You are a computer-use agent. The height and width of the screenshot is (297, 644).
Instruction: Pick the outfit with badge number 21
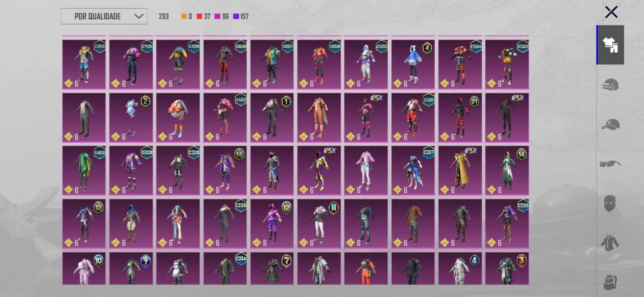point(460,118)
